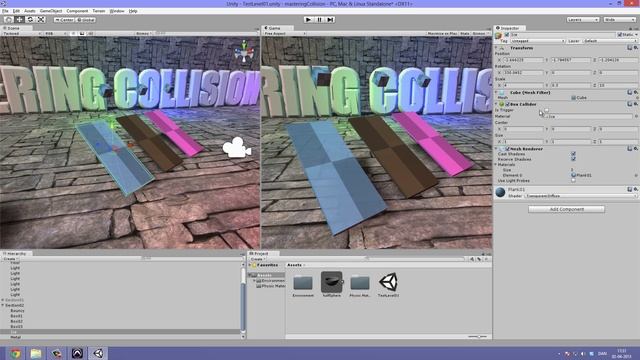Toggle the Static checkbox
The image size is (640, 360).
pos(620,35)
